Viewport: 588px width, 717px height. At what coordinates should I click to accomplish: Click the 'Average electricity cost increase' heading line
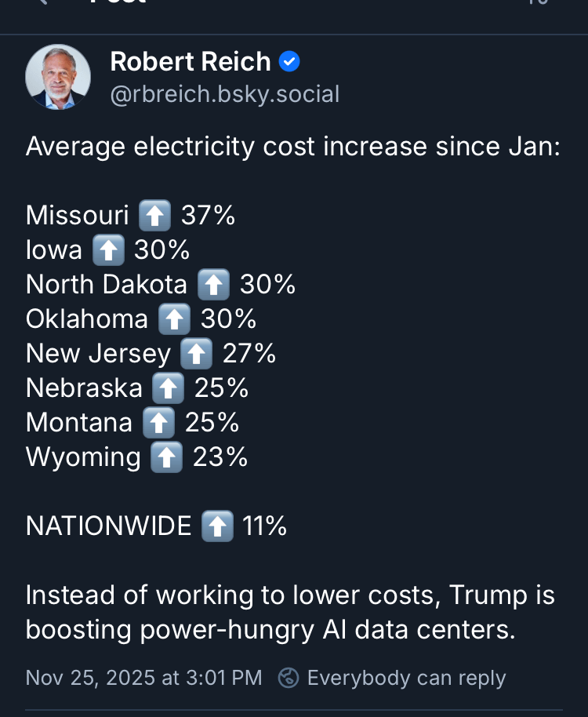pyautogui.click(x=293, y=147)
